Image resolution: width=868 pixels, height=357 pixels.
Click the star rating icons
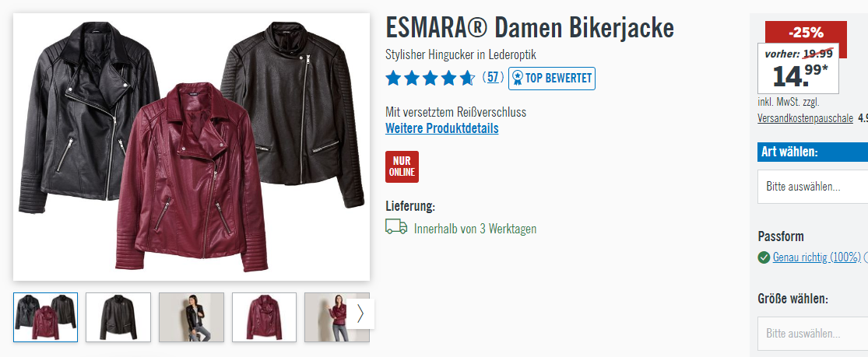pyautogui.click(x=430, y=78)
